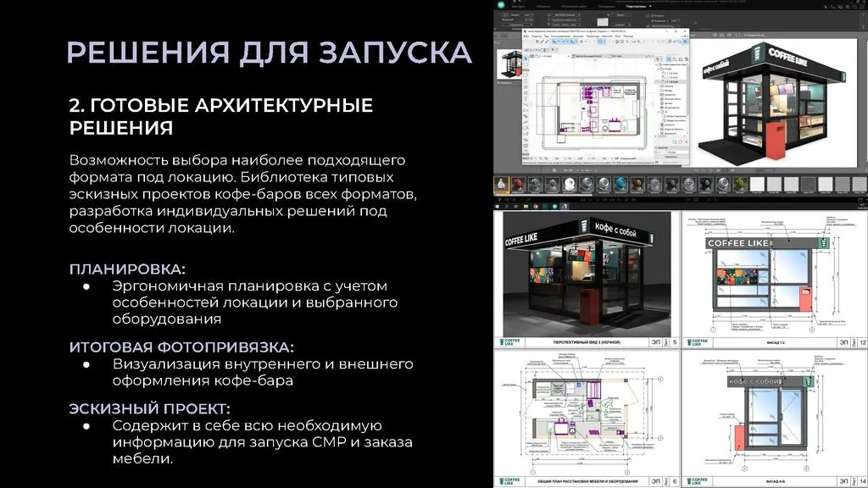The image size is (868, 488).
Task: Pick the olive green sphere material
Action: pyautogui.click(x=738, y=184)
